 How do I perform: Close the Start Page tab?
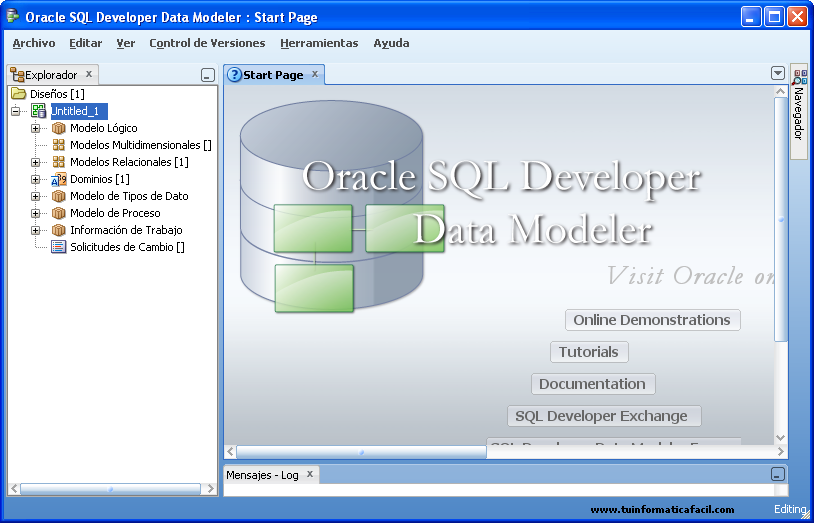[x=315, y=74]
